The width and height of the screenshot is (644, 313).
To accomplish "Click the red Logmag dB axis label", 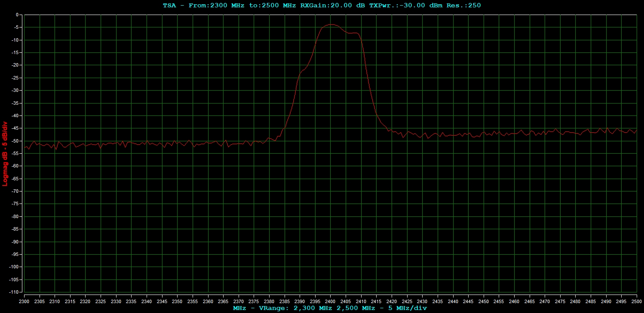I will pos(5,153).
